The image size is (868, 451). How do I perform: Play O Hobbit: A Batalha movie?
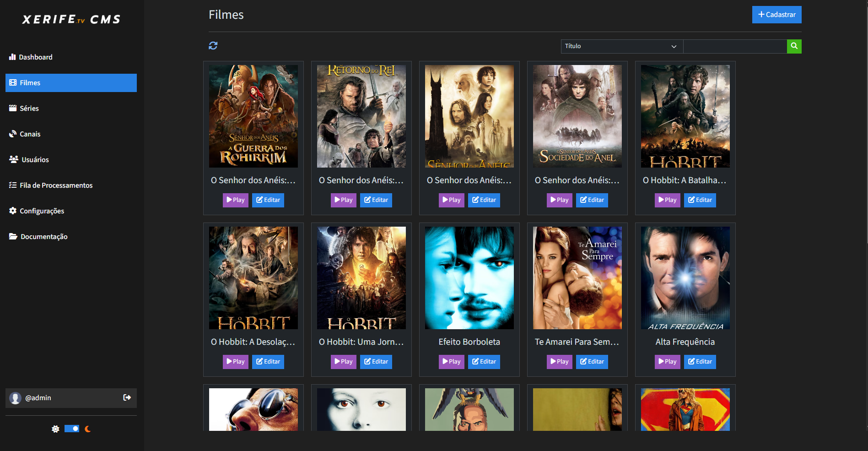[x=668, y=200]
